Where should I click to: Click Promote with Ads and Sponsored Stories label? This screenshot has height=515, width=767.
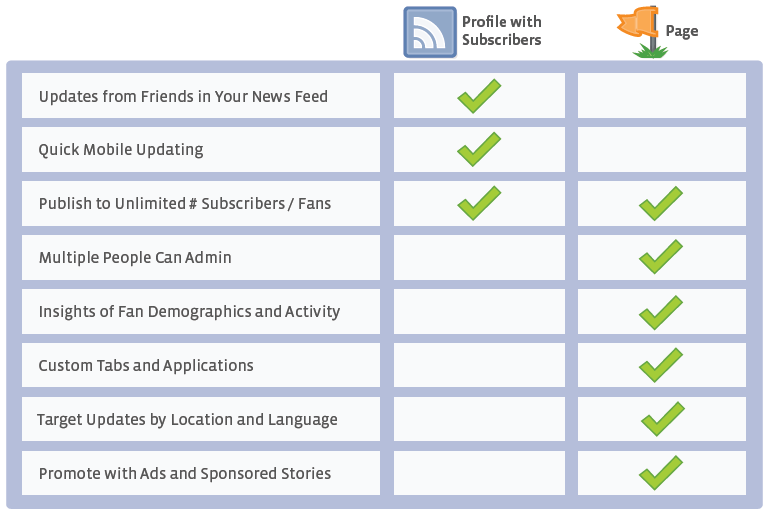point(185,473)
